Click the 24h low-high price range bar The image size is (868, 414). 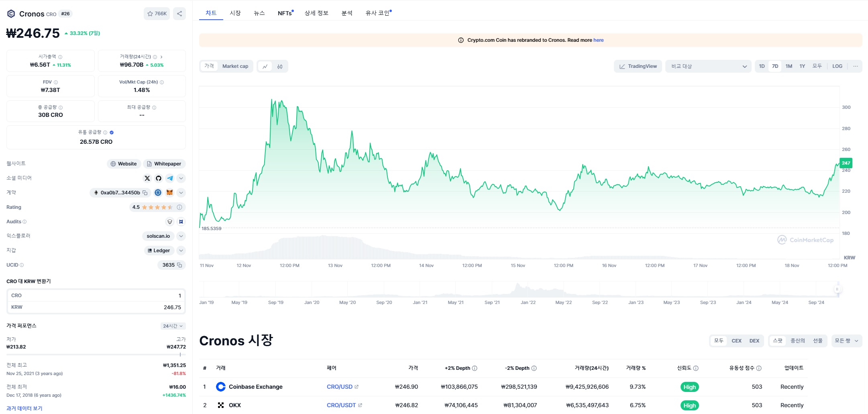pos(96,355)
